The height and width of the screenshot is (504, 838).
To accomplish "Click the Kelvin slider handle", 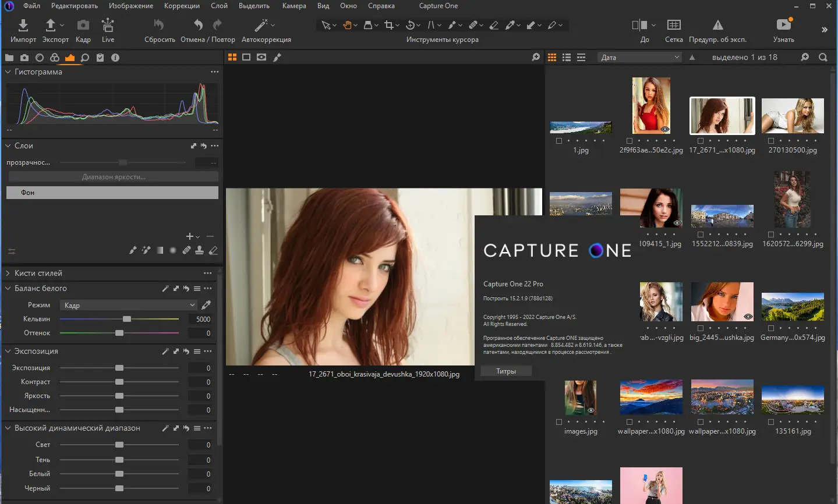I will coord(127,319).
